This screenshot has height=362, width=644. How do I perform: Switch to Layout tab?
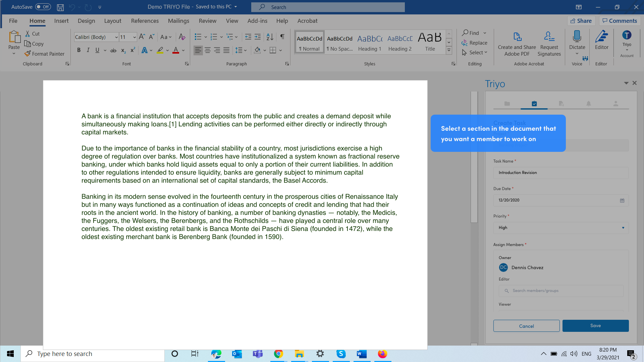coord(113,21)
